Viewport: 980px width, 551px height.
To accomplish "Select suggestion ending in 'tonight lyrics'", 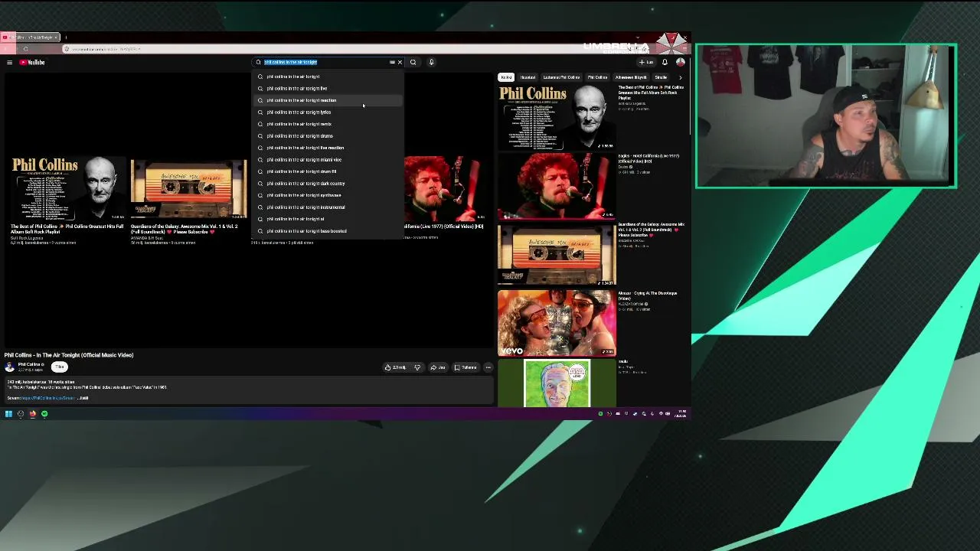I will point(328,112).
